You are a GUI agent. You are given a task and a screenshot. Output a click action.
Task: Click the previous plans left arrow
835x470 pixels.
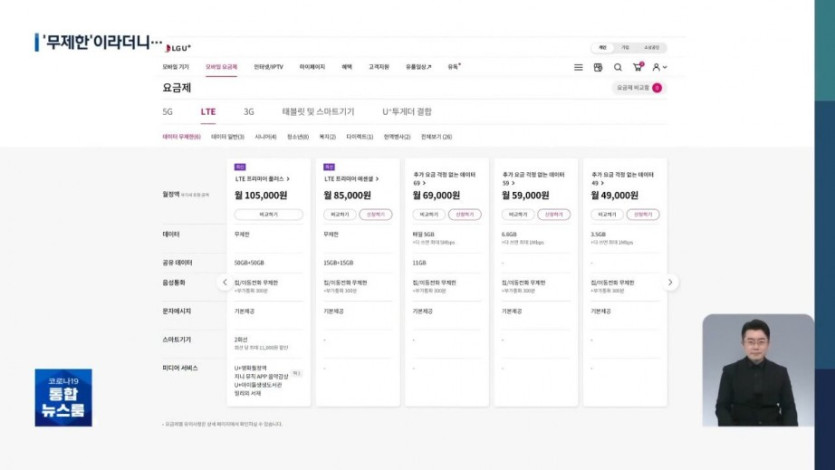225,283
